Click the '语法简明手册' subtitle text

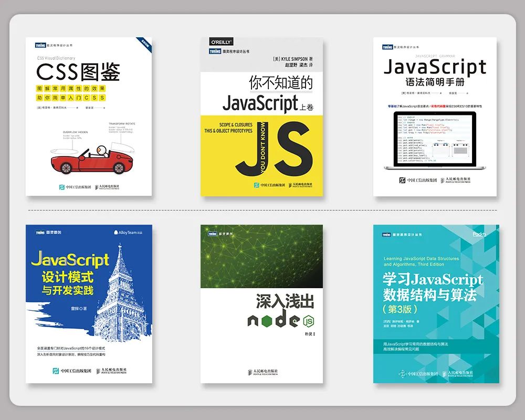435,82
